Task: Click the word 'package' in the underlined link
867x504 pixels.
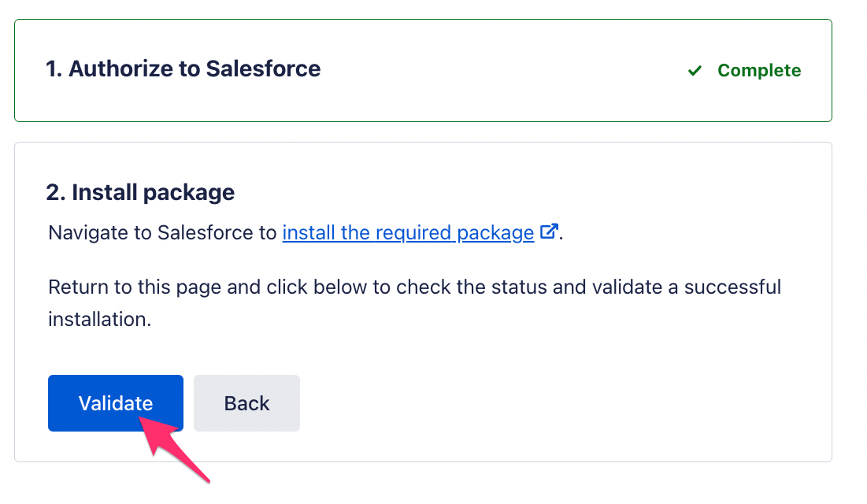Action: click(x=495, y=233)
